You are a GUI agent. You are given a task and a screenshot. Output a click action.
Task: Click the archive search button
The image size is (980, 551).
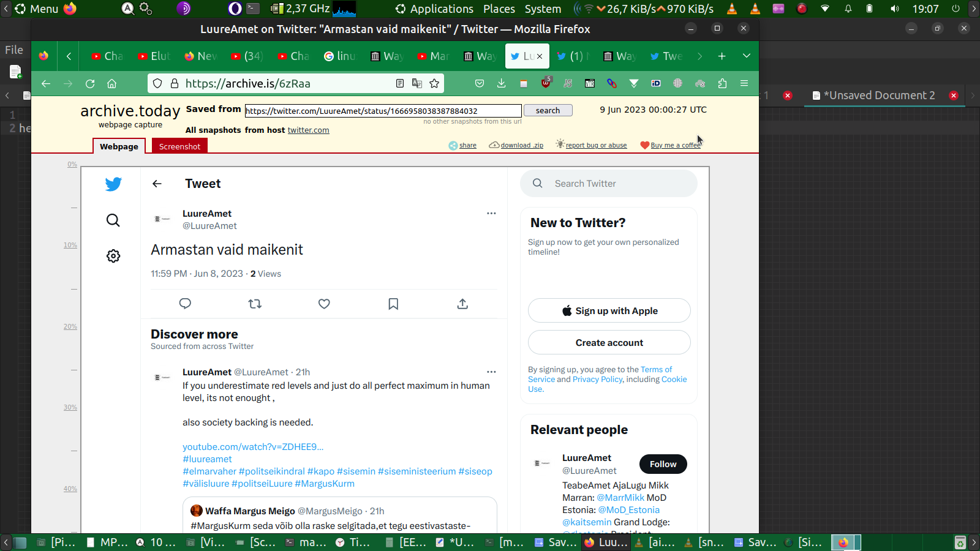click(548, 110)
